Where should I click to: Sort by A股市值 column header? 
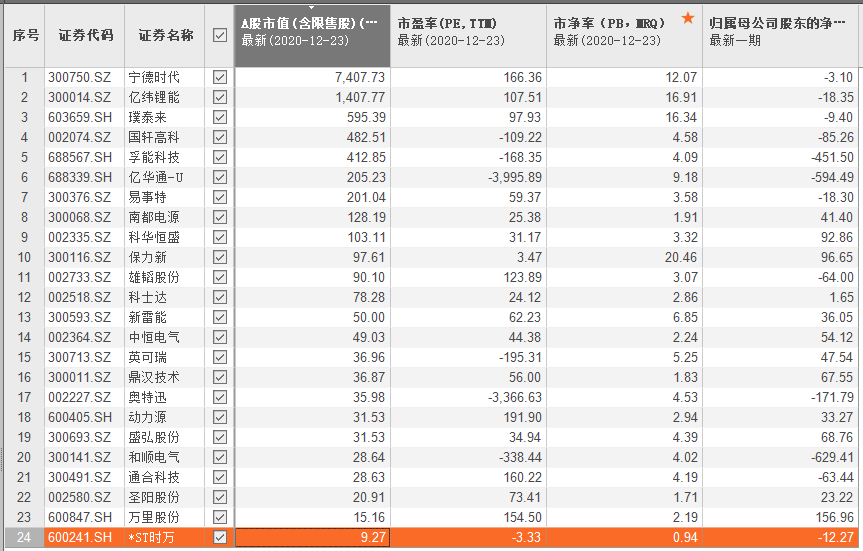[312, 36]
